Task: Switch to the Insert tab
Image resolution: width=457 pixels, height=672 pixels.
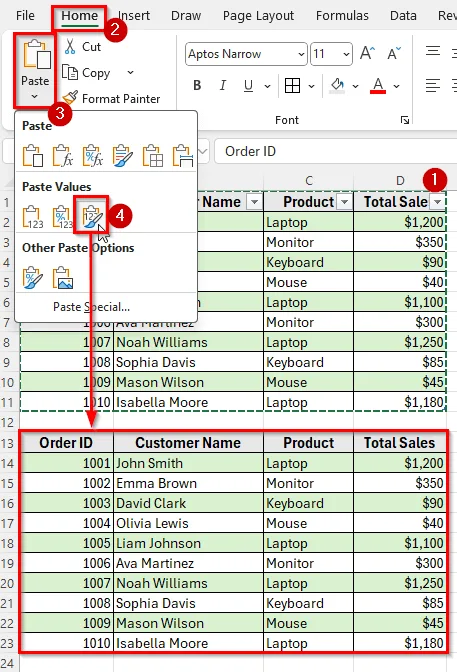Action: click(134, 16)
